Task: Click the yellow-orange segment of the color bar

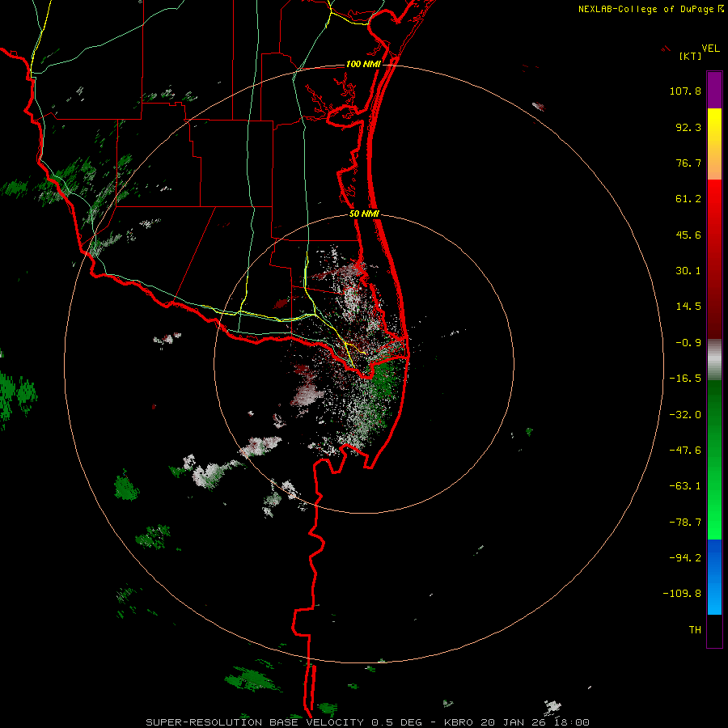Action: point(714,144)
